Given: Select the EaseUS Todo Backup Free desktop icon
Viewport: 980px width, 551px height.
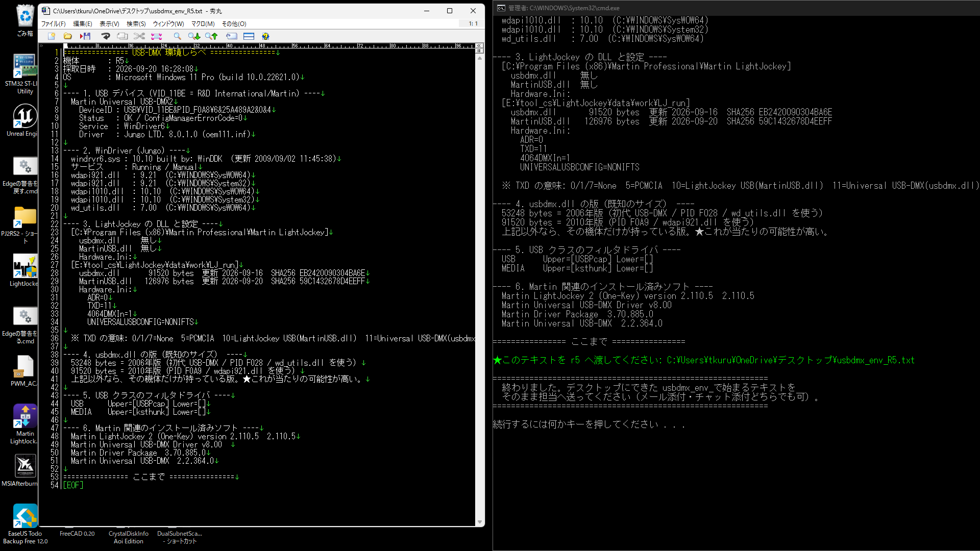Looking at the screenshot, I should pyautogui.click(x=25, y=524).
